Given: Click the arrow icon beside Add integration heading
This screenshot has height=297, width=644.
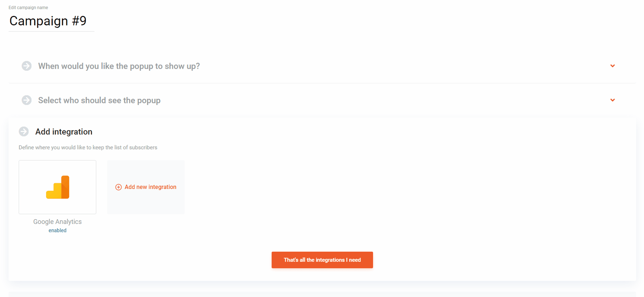Looking at the screenshot, I should tap(24, 131).
